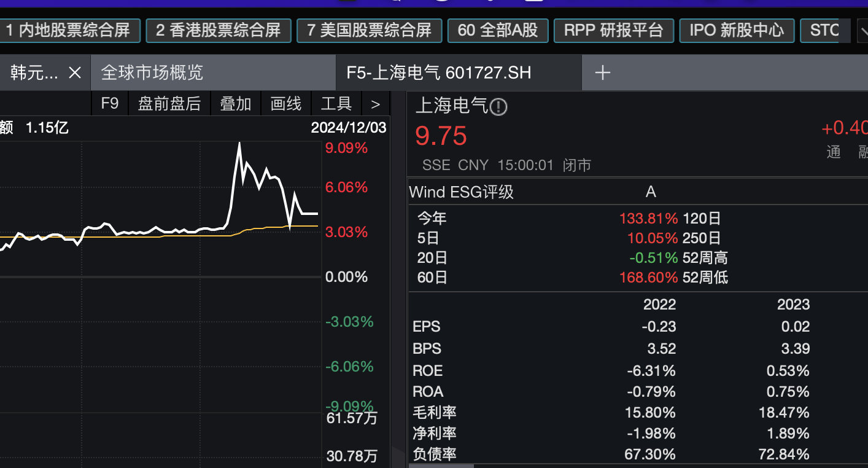Click 叠加 overlay toolbar item

[236, 104]
